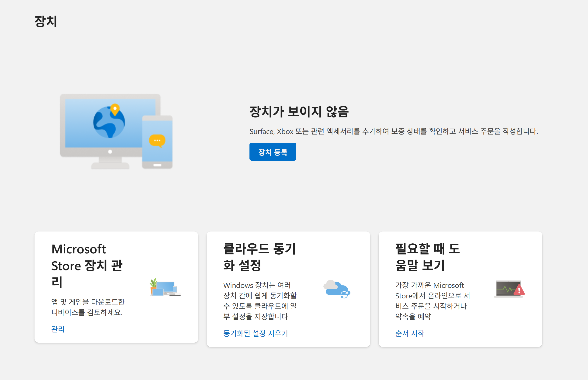Open the 관리 link
This screenshot has height=380, width=588.
pos(58,329)
